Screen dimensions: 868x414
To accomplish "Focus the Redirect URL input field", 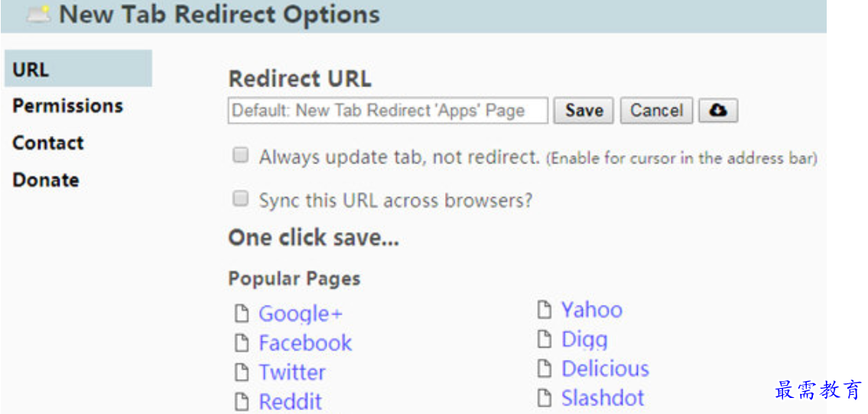I will pyautogui.click(x=388, y=111).
